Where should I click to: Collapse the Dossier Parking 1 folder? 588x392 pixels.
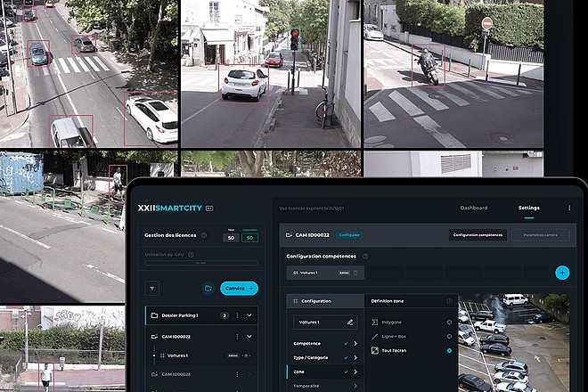(249, 315)
